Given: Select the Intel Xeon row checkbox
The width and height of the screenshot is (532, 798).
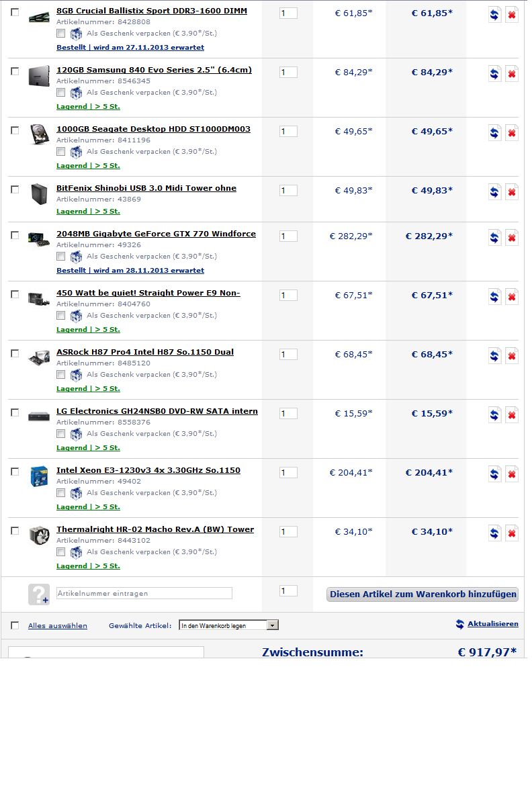Looking at the screenshot, I should (x=15, y=472).
